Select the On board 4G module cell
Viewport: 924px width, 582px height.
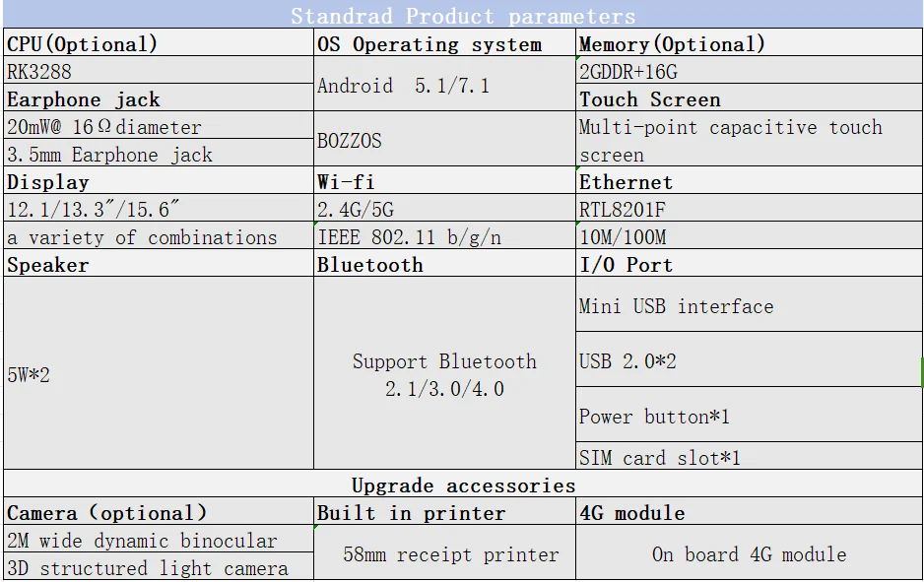tap(749, 552)
